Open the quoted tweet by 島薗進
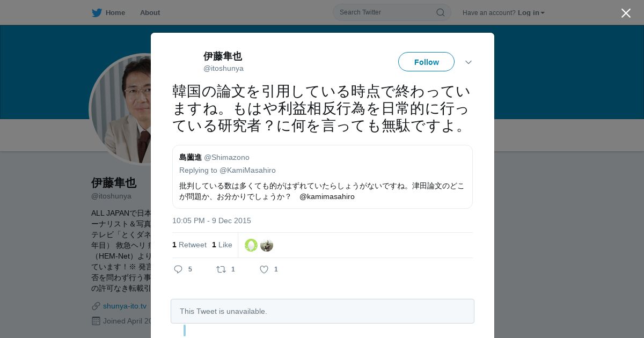Screen dimensions: 644x338 [x=323, y=177]
